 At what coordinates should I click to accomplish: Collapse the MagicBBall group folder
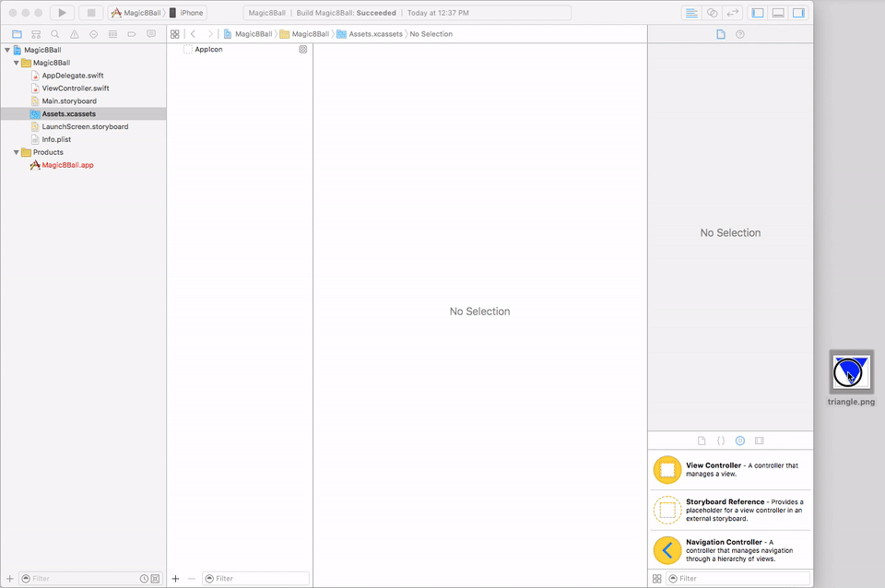[17, 63]
